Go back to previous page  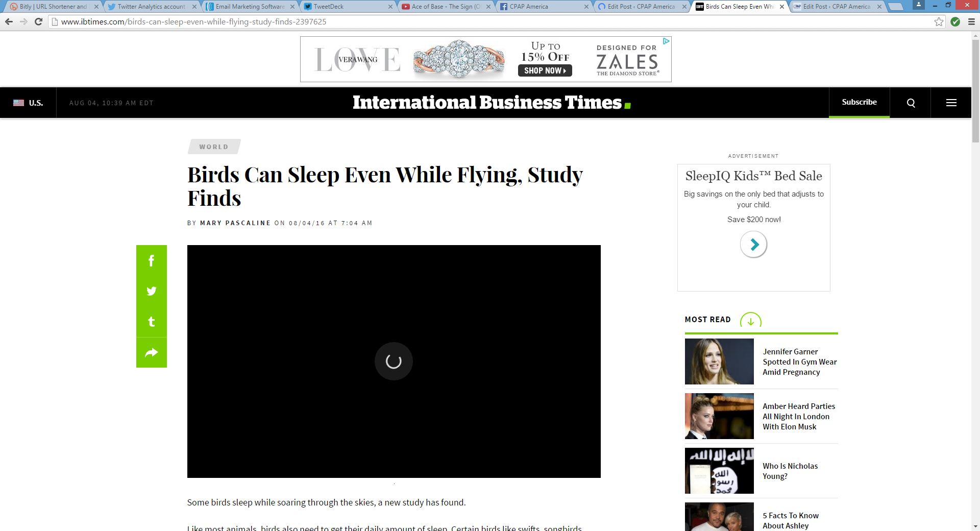9,22
